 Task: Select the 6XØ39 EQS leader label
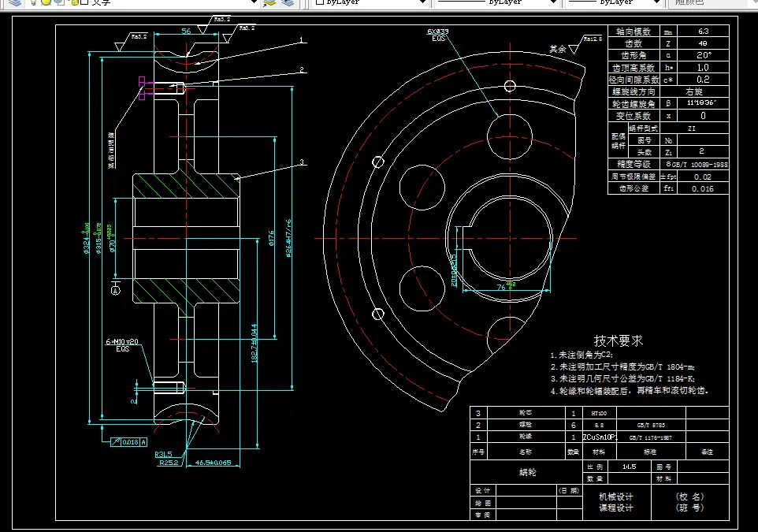pos(438,35)
